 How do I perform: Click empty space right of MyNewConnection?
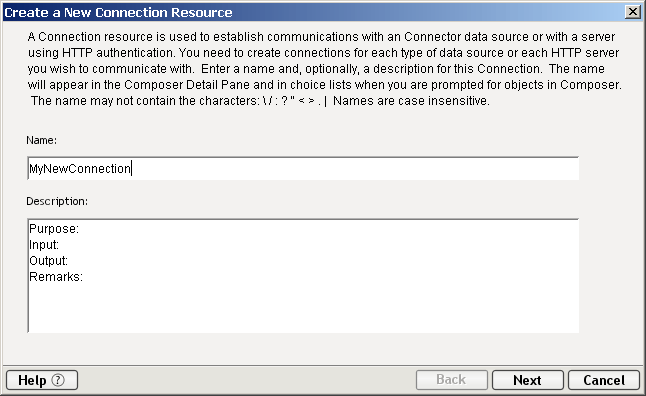[354, 169]
